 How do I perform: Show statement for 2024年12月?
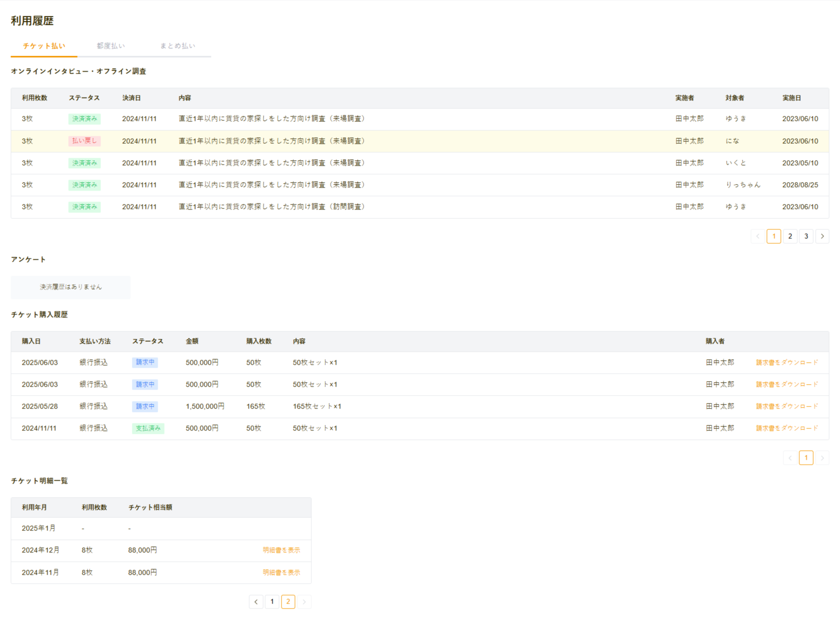(x=281, y=550)
